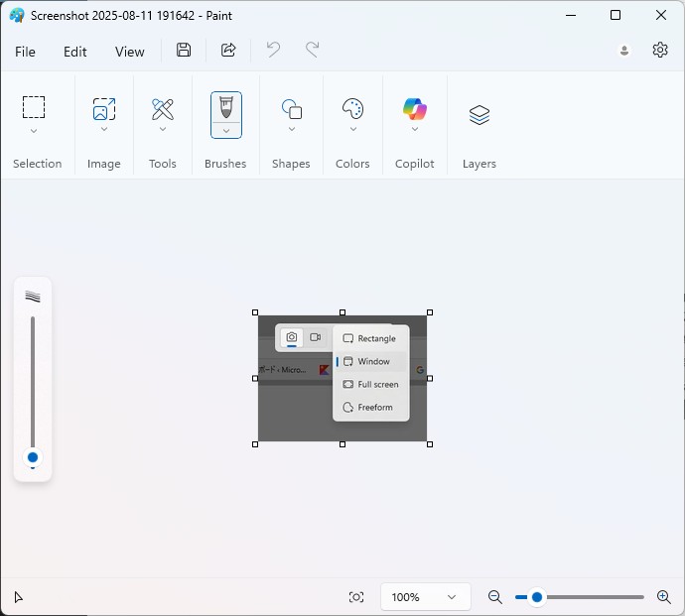Screen dimensions: 685x616
Task: Expand the Selection options chevron
Action: pyautogui.click(x=34, y=131)
